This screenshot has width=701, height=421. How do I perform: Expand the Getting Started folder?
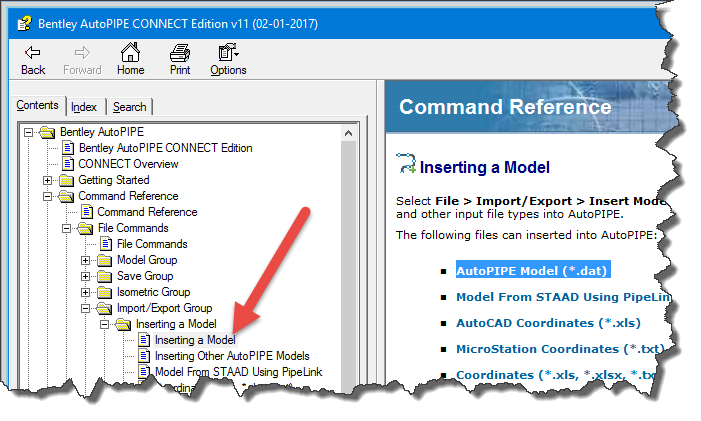click(47, 181)
